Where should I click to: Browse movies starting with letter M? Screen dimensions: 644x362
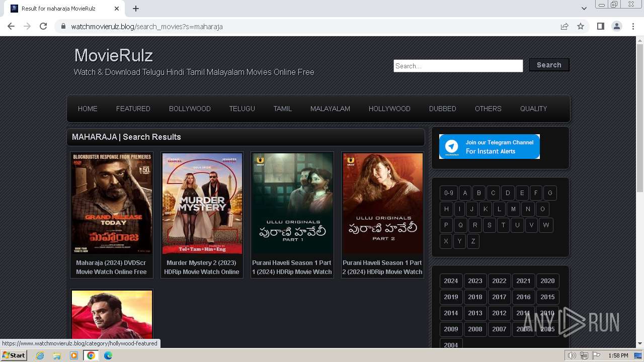513,209
